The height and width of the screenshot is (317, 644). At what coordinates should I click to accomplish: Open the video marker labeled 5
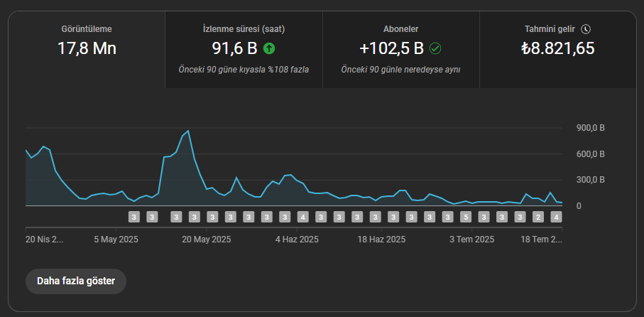[x=466, y=217]
